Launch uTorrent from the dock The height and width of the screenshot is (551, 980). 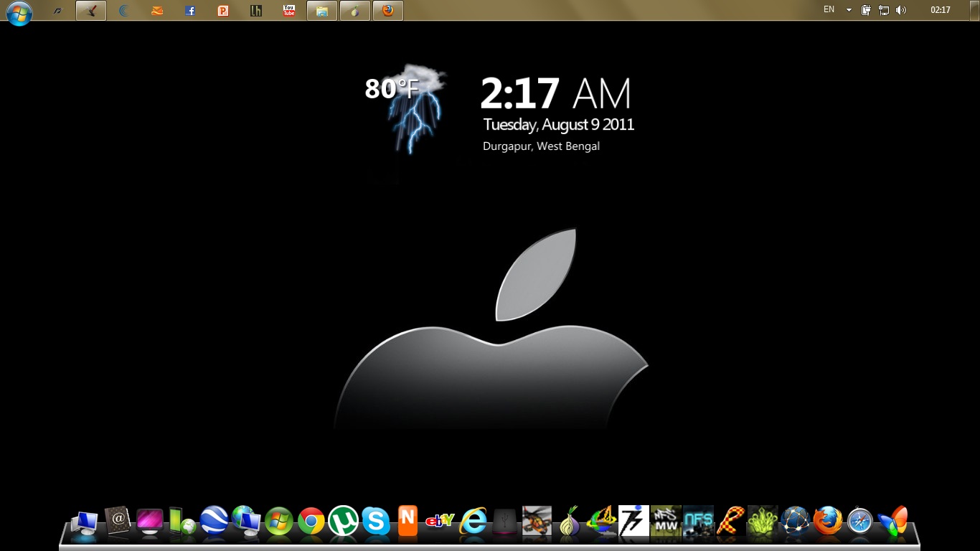pyautogui.click(x=344, y=521)
